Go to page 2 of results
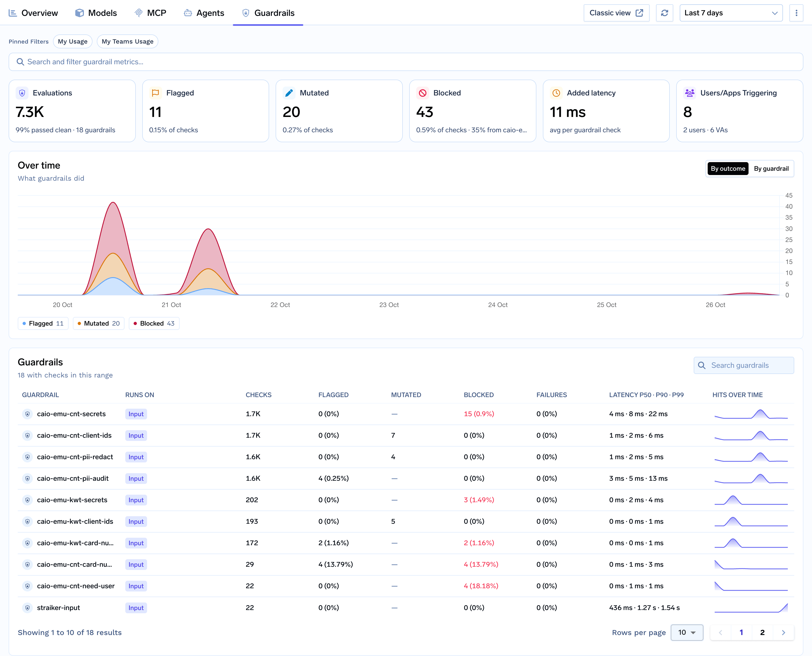812x656 pixels. [x=762, y=633]
